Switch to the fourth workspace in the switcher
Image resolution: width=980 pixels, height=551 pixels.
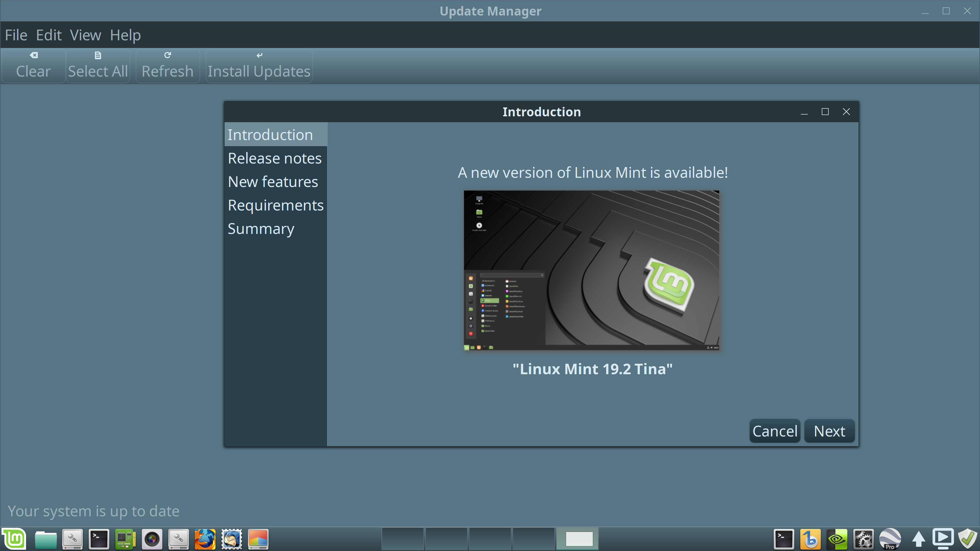pos(533,539)
